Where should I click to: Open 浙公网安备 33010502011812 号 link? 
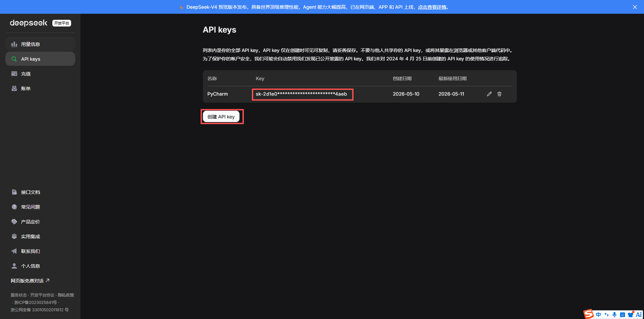pos(40,310)
